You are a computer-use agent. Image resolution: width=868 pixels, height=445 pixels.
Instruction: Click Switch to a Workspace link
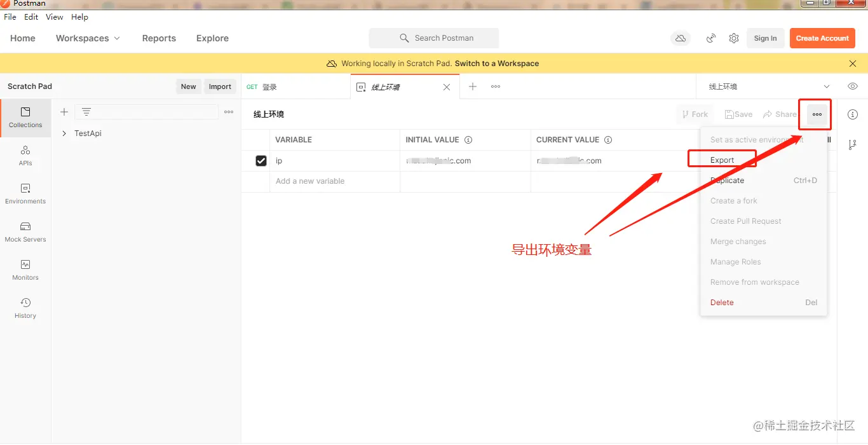497,64
